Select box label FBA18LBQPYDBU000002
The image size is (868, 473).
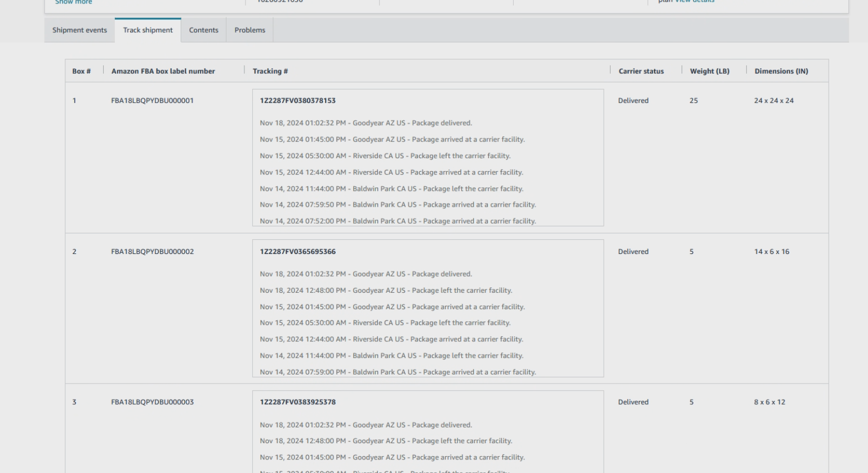pyautogui.click(x=153, y=252)
